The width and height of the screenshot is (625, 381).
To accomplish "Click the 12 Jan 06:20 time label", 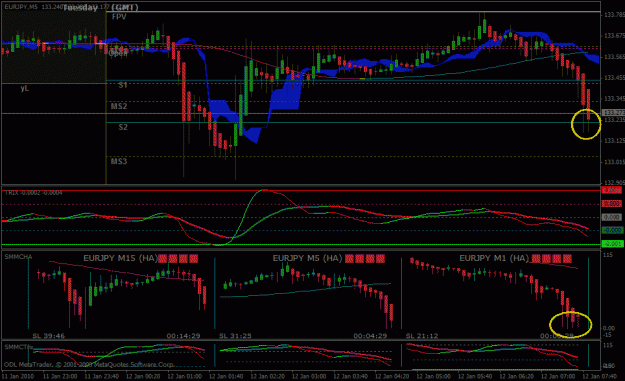I will (516, 376).
